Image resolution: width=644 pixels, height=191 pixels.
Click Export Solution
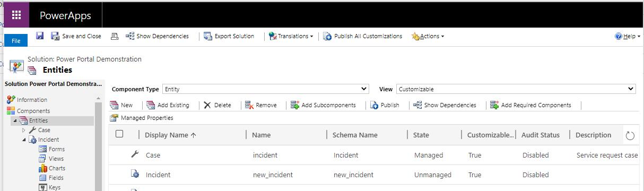coord(229,36)
